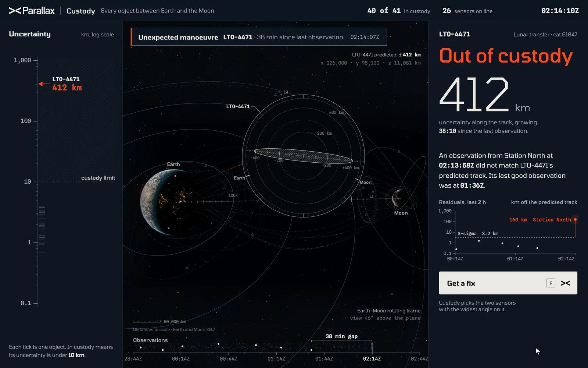
Task: Open the Unexpected manoeuvre alert banner
Action: 259,37
